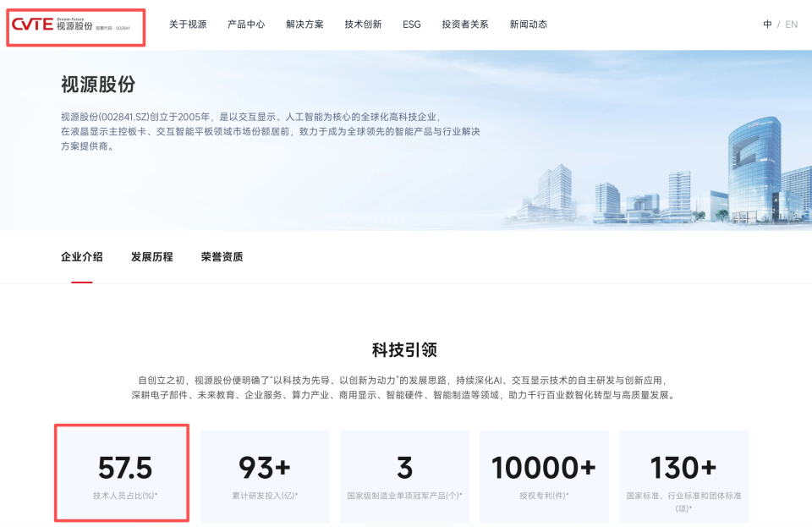The width and height of the screenshot is (812, 527).
Task: Click the 57.5 技术人员占比 stat card
Action: [x=121, y=475]
